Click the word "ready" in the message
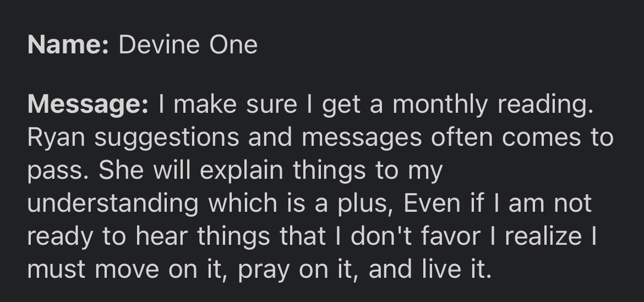The height and width of the screenshot is (302, 644). click(x=60, y=237)
